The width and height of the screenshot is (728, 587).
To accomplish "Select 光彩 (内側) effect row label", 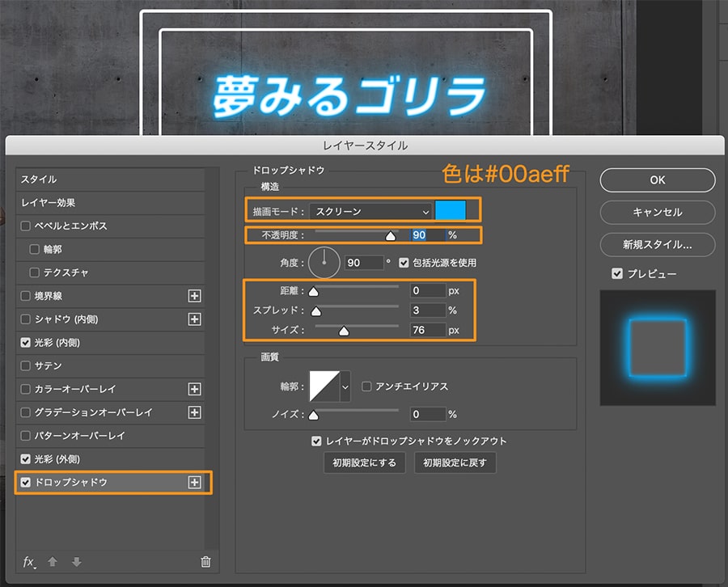I will coord(57,343).
